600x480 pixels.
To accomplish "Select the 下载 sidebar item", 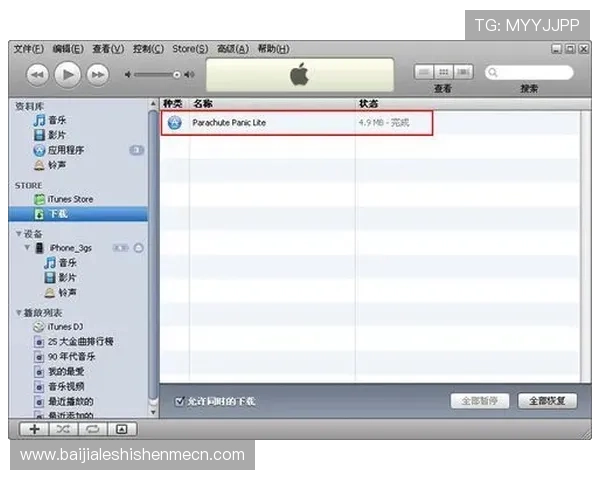I will pyautogui.click(x=78, y=214).
